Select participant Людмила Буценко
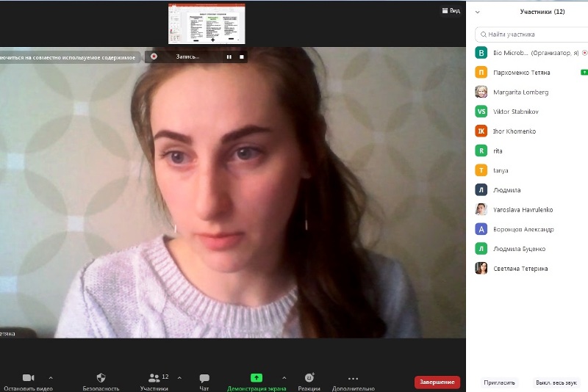 pos(531,249)
